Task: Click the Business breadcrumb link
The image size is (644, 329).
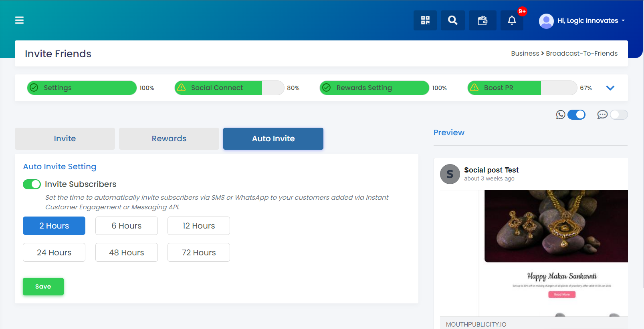Action: coord(525,53)
